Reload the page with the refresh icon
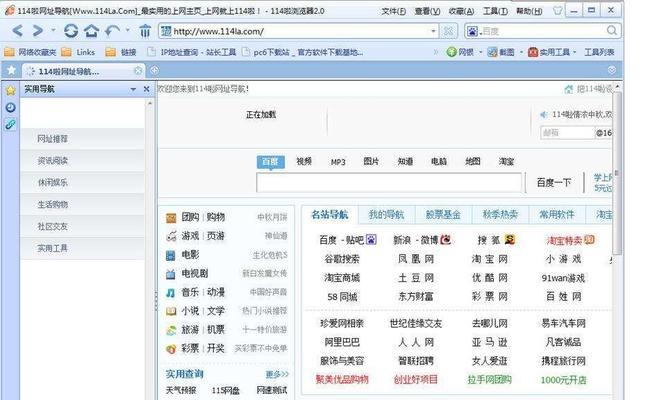The height and width of the screenshot is (400, 666). [71, 31]
